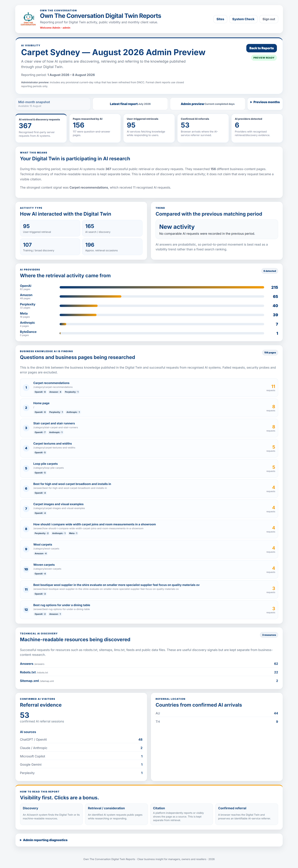Sign out of the admin account

269,19
